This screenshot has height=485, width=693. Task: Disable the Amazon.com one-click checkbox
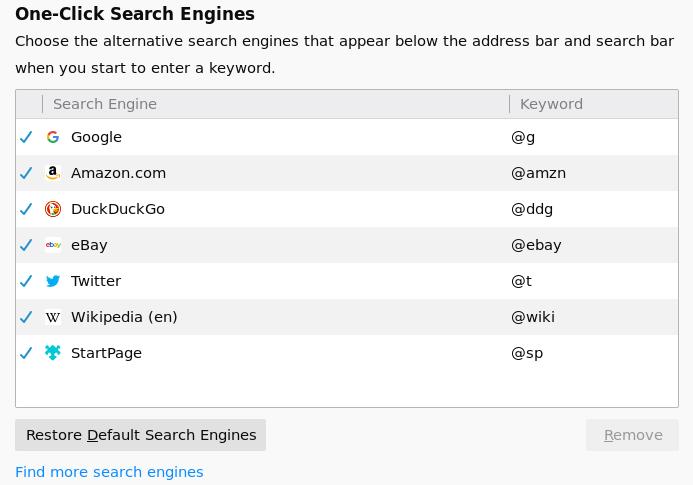click(26, 173)
